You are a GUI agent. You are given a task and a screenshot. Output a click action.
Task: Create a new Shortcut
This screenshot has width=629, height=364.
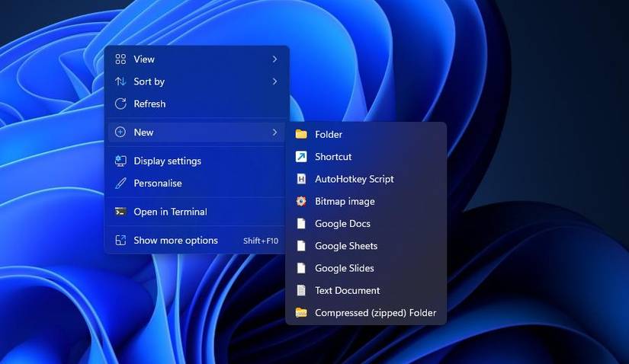tap(366, 157)
